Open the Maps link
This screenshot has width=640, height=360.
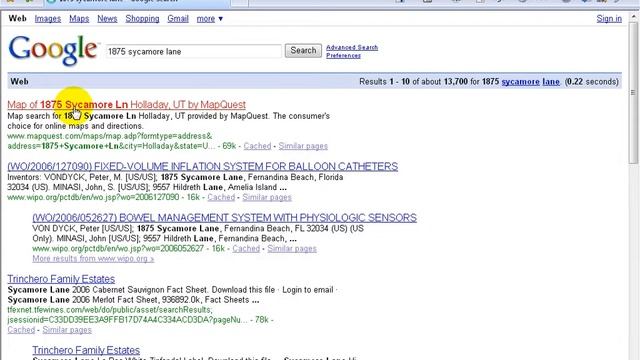click(x=79, y=19)
